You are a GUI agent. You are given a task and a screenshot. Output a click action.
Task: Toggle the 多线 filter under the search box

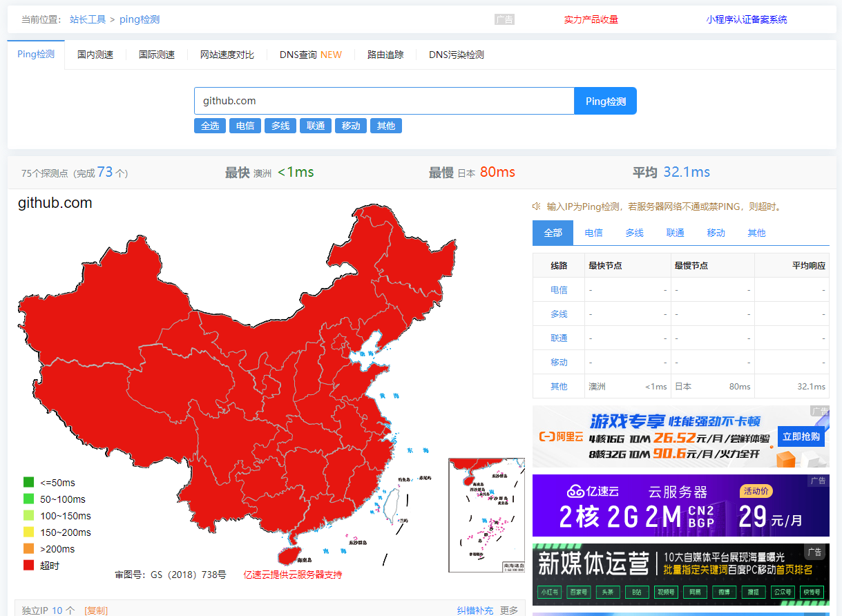(x=280, y=126)
